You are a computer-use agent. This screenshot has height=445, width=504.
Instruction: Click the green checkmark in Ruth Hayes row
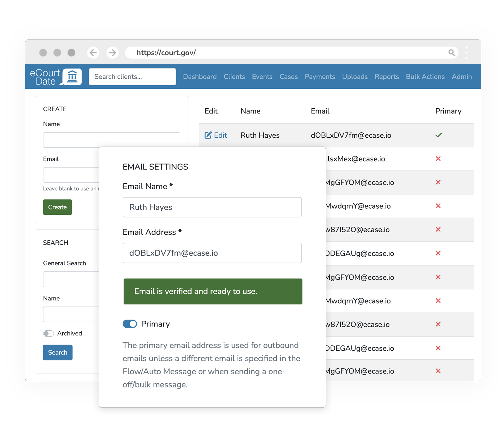click(439, 135)
